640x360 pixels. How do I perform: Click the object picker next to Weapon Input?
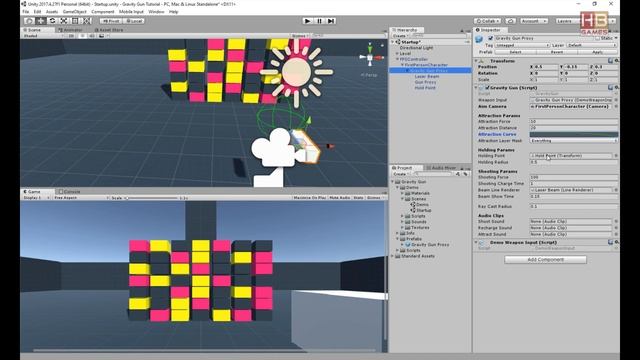(616, 100)
